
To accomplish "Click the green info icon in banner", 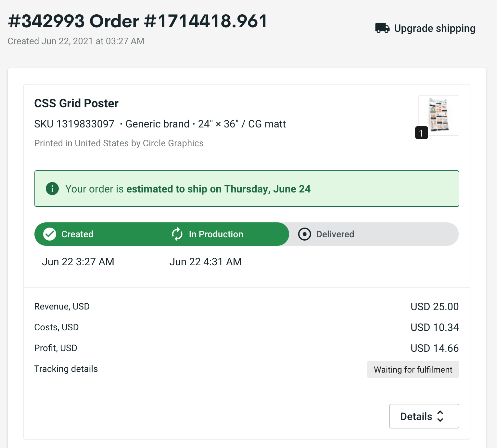I will 52,189.
